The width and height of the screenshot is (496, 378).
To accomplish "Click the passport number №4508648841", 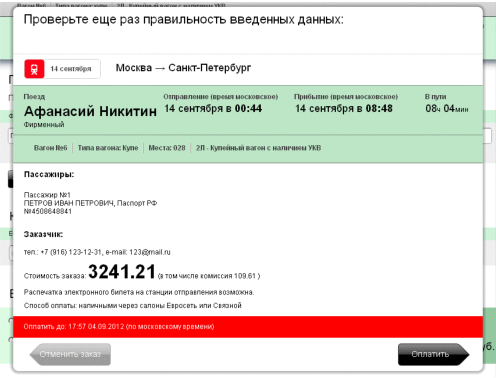I will pos(48,211).
